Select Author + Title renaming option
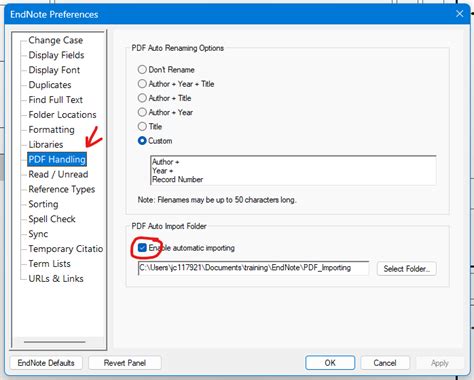 tap(142, 98)
